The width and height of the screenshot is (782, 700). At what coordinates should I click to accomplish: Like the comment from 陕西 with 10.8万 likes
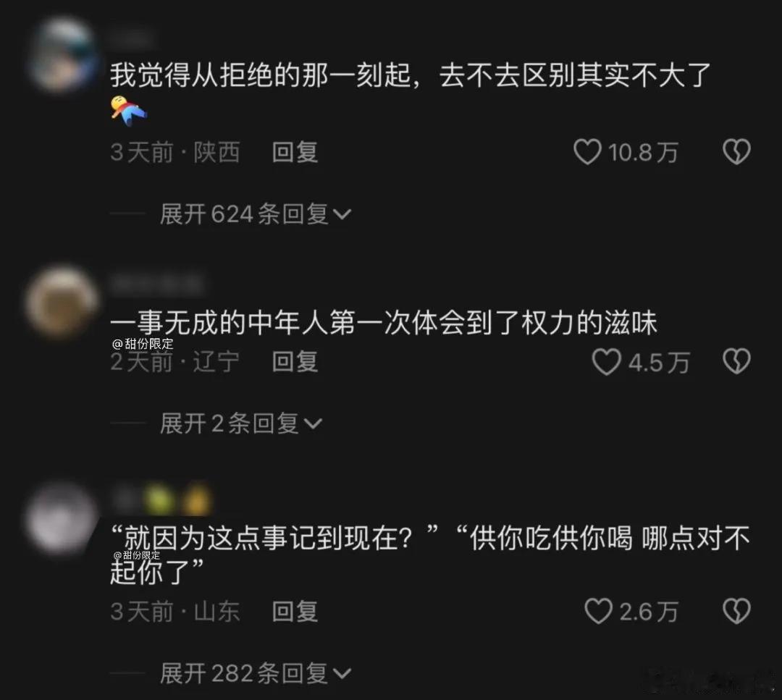(587, 151)
